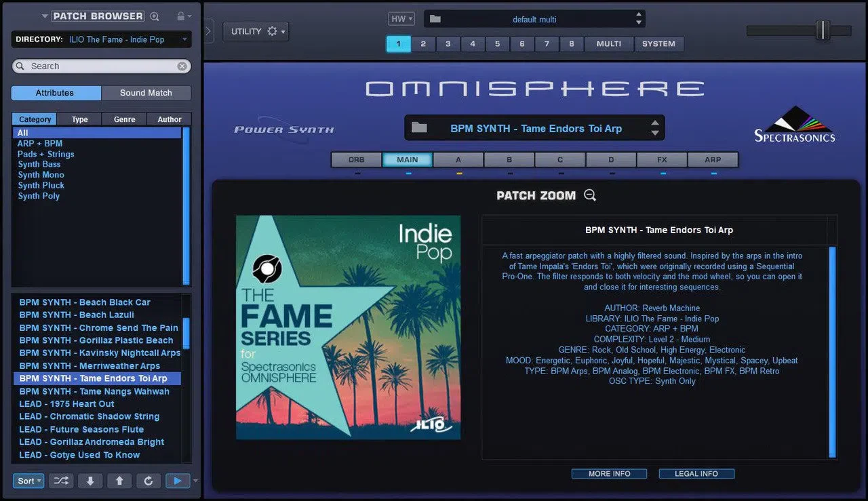Open the lock options dropdown arrow

[189, 16]
